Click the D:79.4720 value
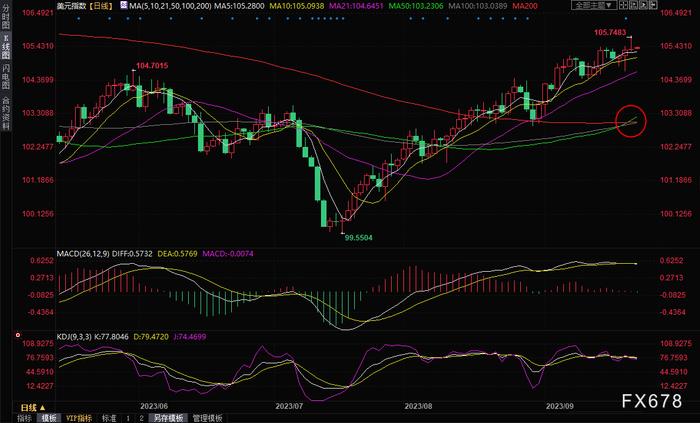This screenshot has width=700, height=423. tap(151, 336)
